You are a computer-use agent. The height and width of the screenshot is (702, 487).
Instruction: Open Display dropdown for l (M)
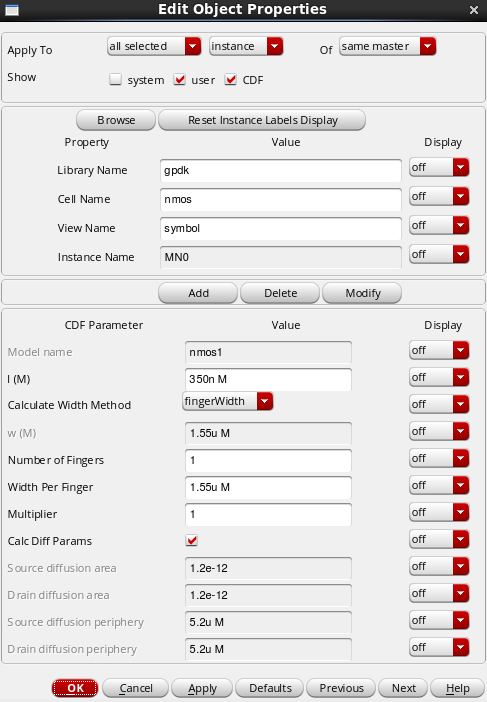(439, 377)
